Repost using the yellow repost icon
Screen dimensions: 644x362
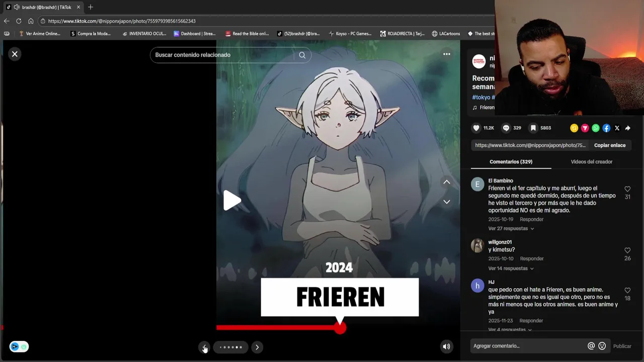point(574,128)
